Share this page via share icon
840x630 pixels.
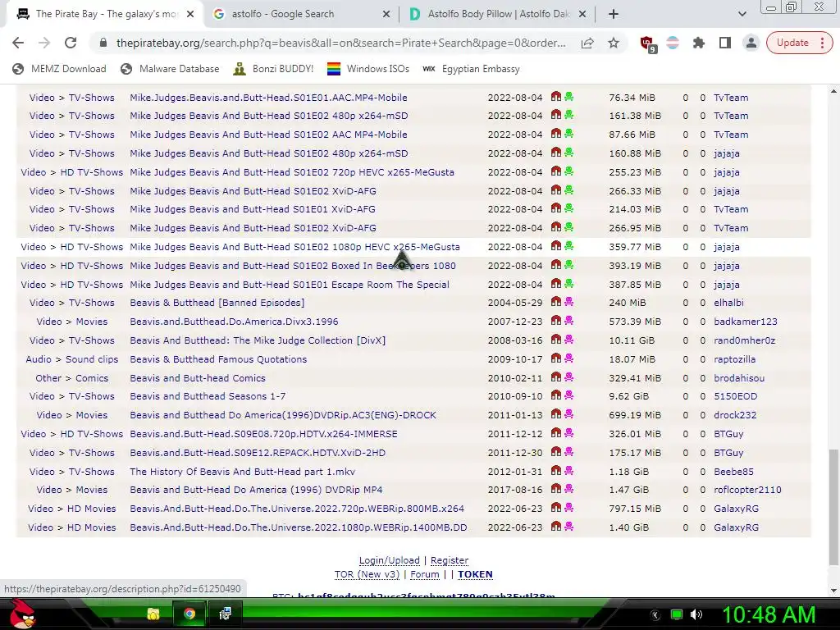coord(587,43)
